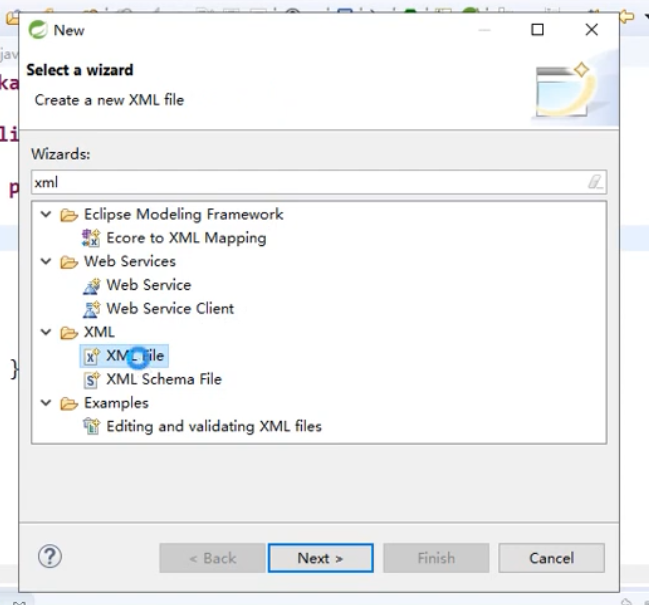This screenshot has width=649, height=605.
Task: Select the Examples category label
Action: [x=116, y=403]
